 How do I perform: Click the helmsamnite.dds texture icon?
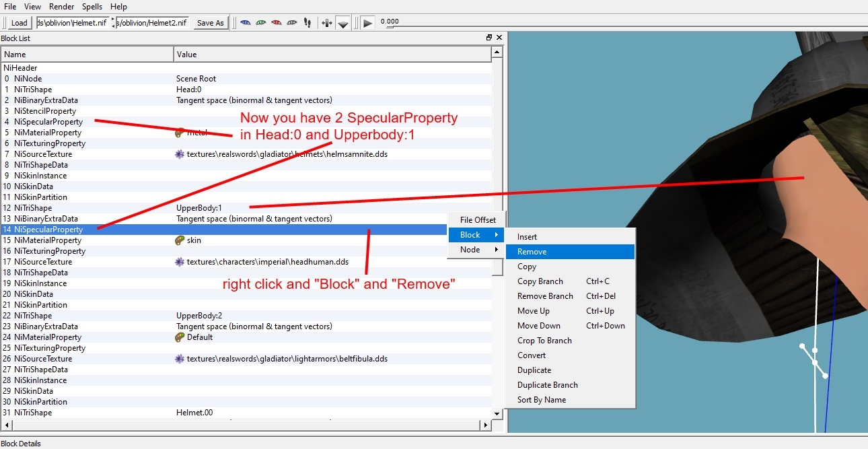180,154
